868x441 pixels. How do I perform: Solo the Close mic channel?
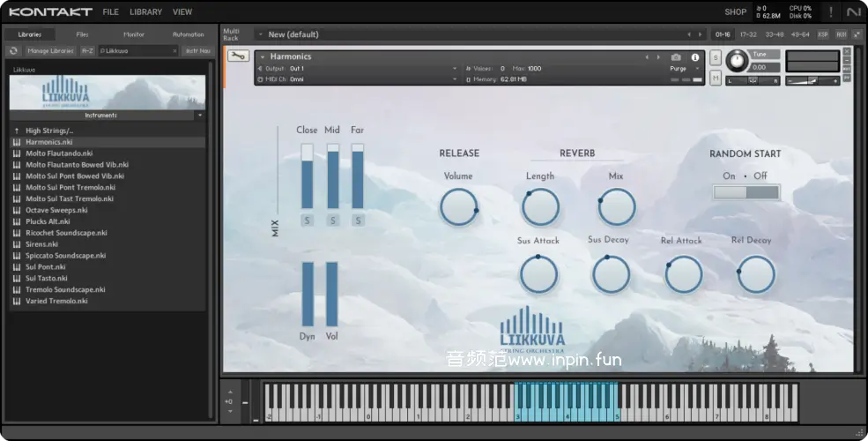[x=307, y=220]
